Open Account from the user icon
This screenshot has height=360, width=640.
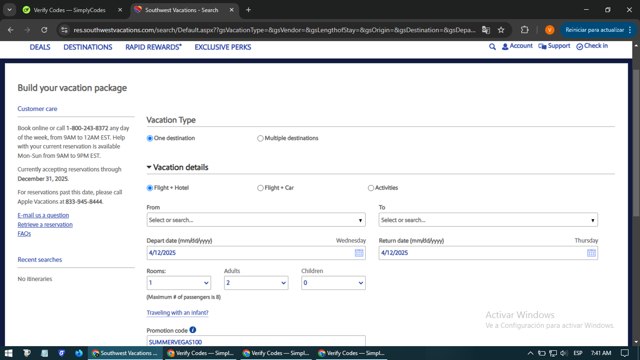517,46
